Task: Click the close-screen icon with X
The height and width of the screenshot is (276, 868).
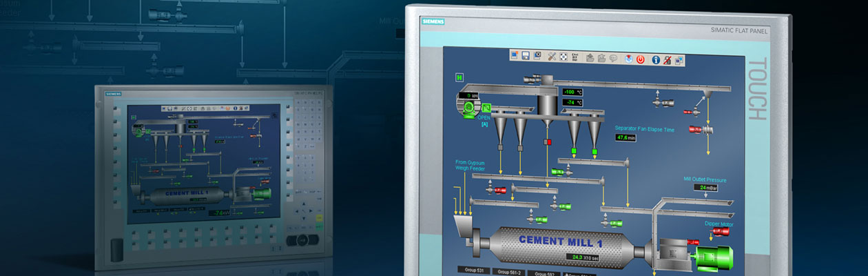Action: [x=537, y=56]
